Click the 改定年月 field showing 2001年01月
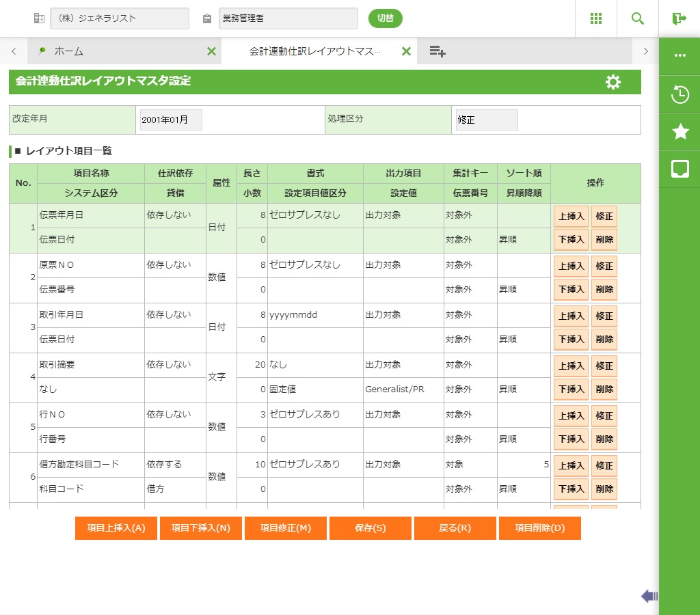Image resolution: width=700 pixels, height=615 pixels. [171, 120]
